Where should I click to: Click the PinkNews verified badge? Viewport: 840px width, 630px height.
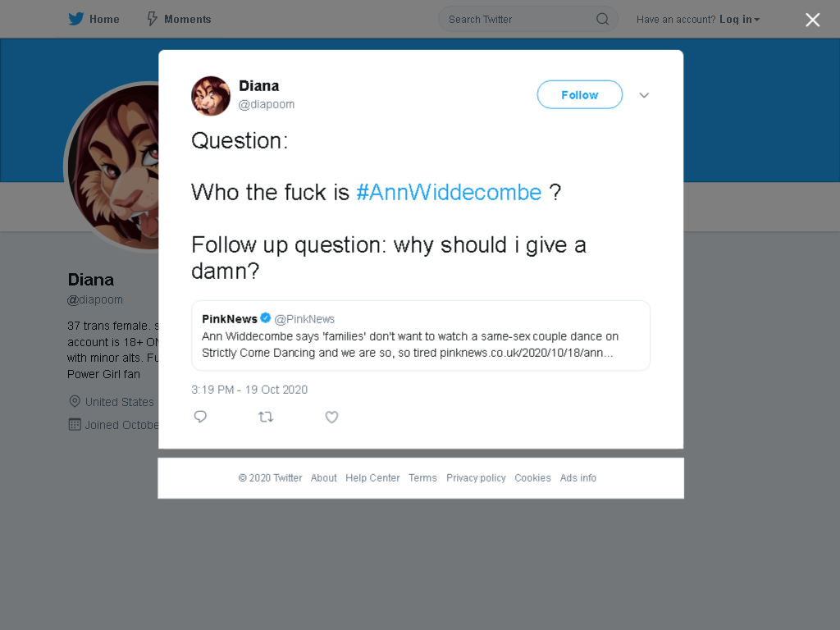click(265, 317)
